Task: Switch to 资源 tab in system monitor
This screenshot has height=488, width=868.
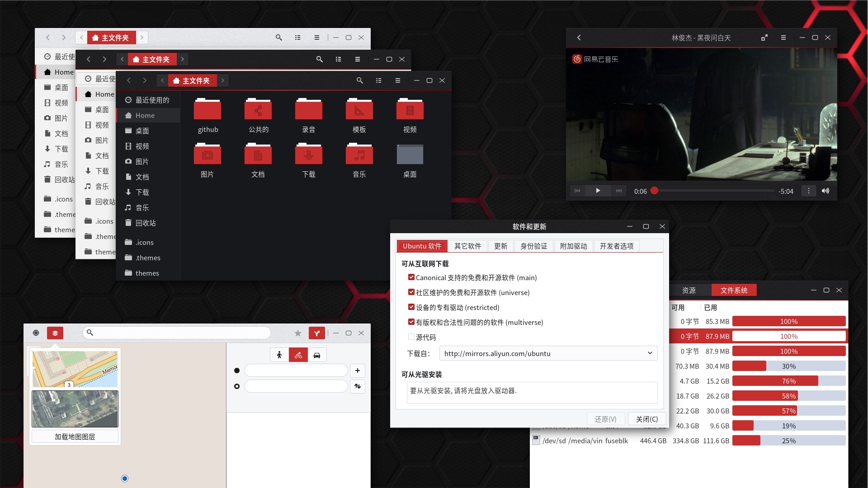Action: (689, 290)
